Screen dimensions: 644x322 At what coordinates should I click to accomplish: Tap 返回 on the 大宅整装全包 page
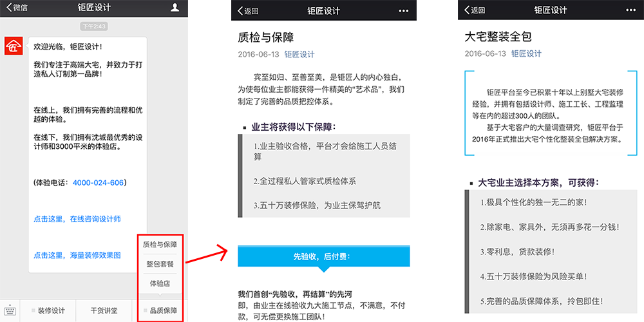coord(475,11)
